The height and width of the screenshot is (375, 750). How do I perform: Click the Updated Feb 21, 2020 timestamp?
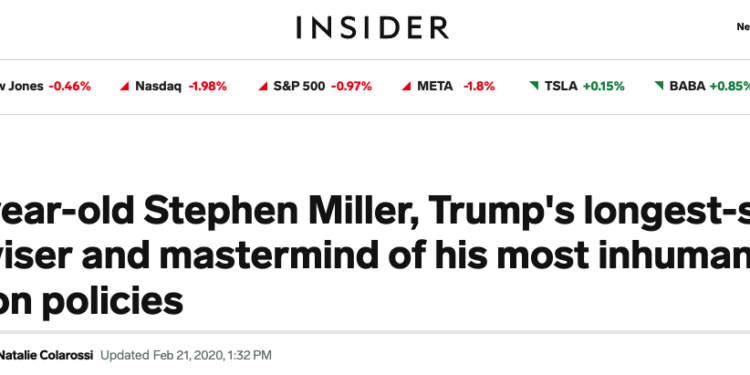(x=186, y=355)
